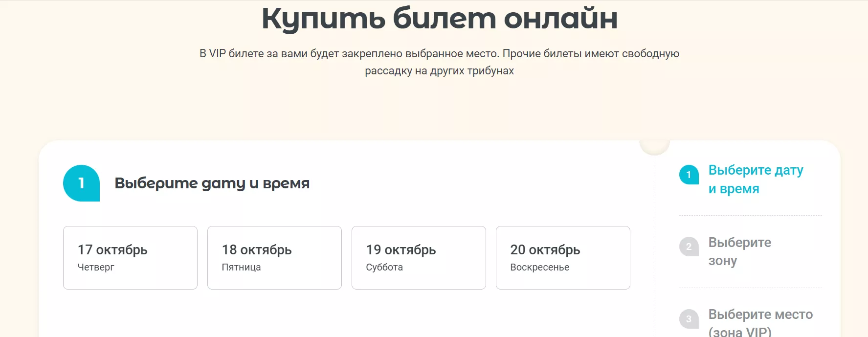Choose the 18 октябрь date card
868x337 pixels.
click(x=274, y=257)
